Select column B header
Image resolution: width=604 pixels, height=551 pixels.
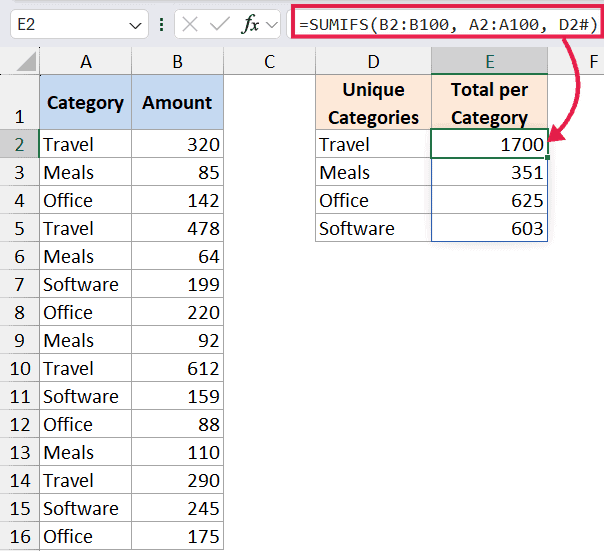click(x=177, y=62)
